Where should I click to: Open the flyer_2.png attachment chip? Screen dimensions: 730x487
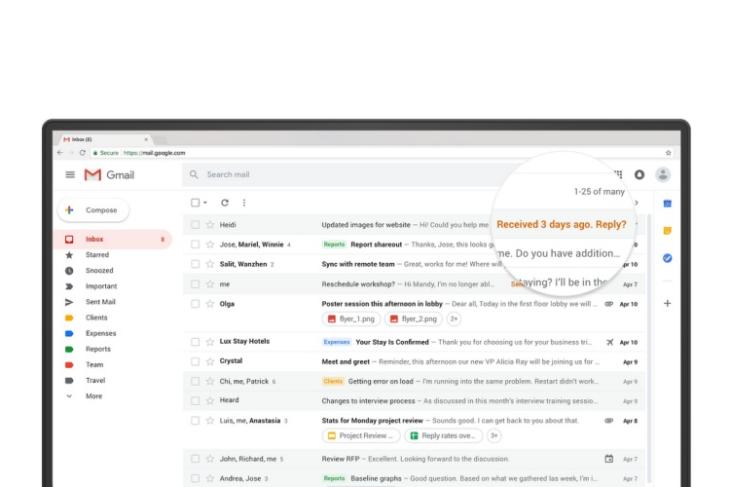(413, 319)
